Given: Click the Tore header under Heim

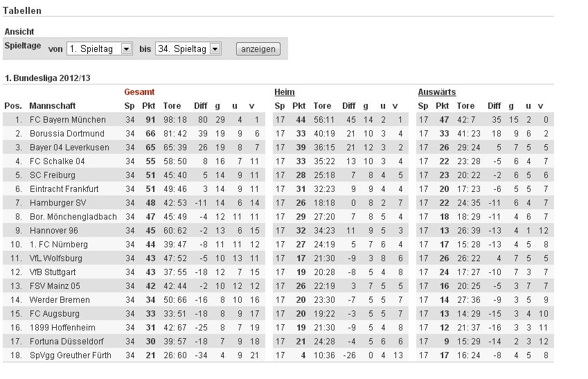Looking at the screenshot, I should point(322,106).
